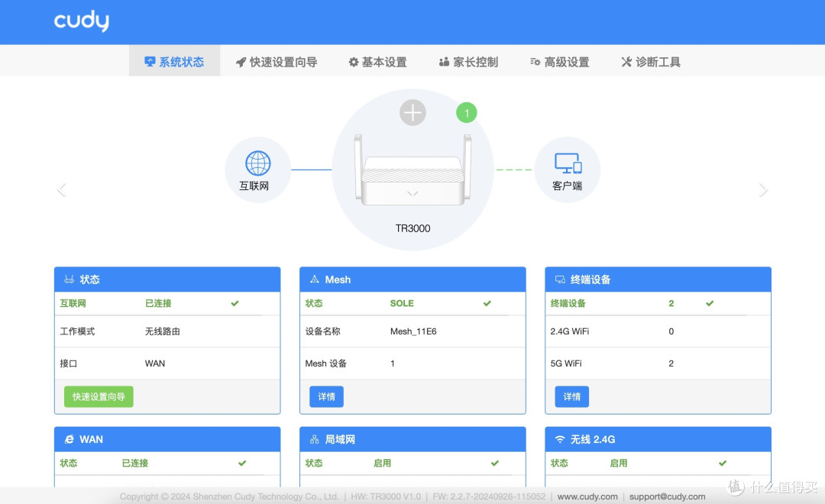Open the 家长控制 tab
The height and width of the screenshot is (504, 825).
click(x=468, y=62)
